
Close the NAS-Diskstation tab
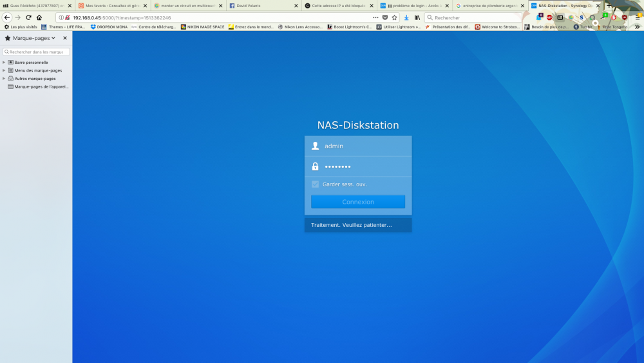[598, 6]
